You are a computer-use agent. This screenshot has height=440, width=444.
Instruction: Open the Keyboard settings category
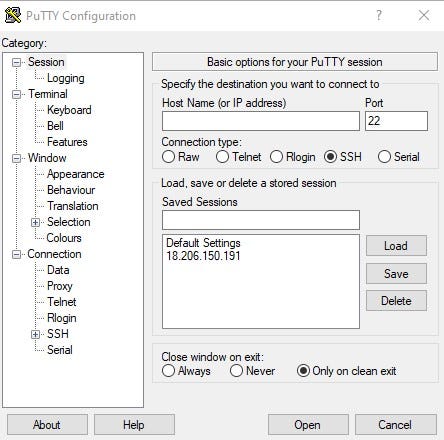pos(69,110)
